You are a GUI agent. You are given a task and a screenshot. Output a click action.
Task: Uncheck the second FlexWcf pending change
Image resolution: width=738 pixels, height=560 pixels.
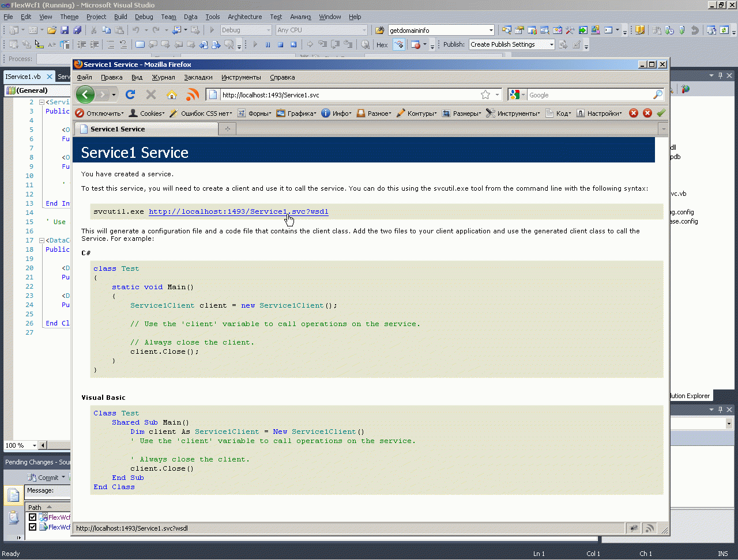[32, 527]
